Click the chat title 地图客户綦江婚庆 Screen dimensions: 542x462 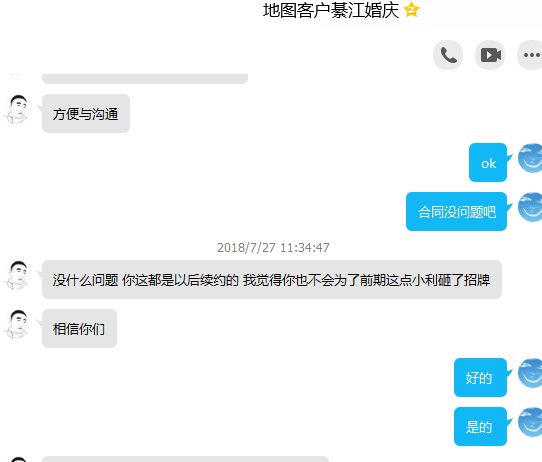(x=331, y=10)
